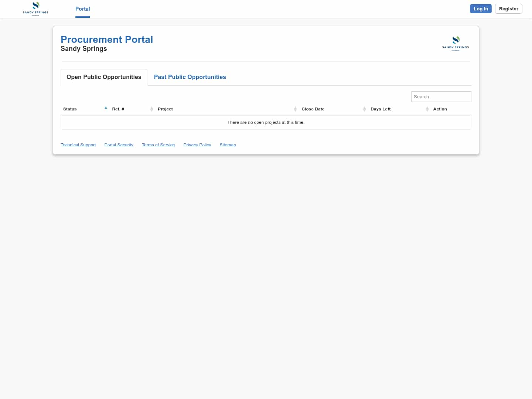The image size is (532, 399).
Task: Open the Portal Security link
Action: point(119,144)
